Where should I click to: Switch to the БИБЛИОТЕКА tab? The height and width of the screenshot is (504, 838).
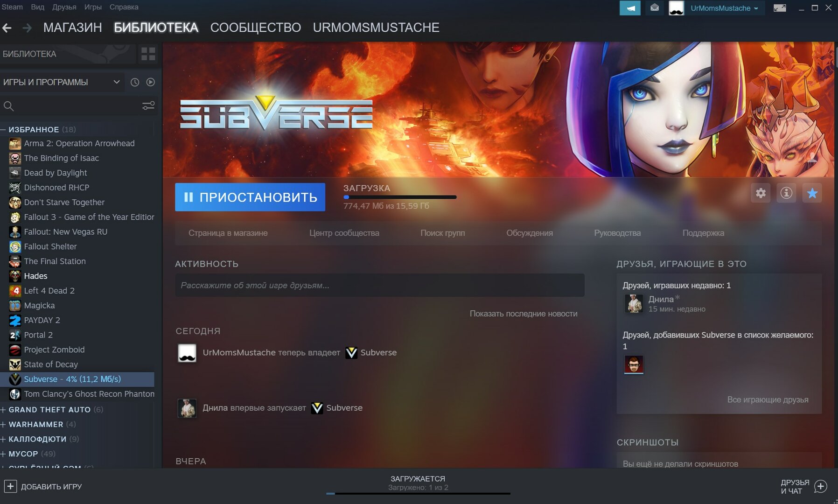click(x=156, y=28)
